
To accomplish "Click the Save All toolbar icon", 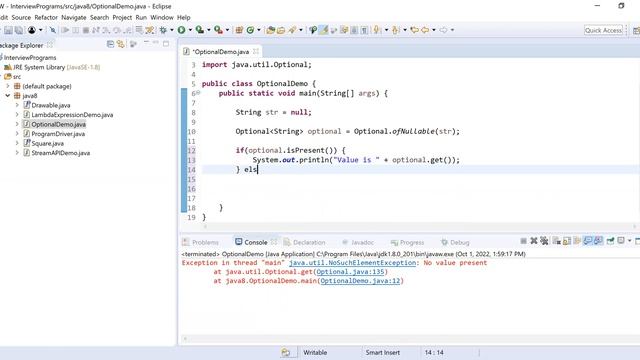I will click(19, 30).
